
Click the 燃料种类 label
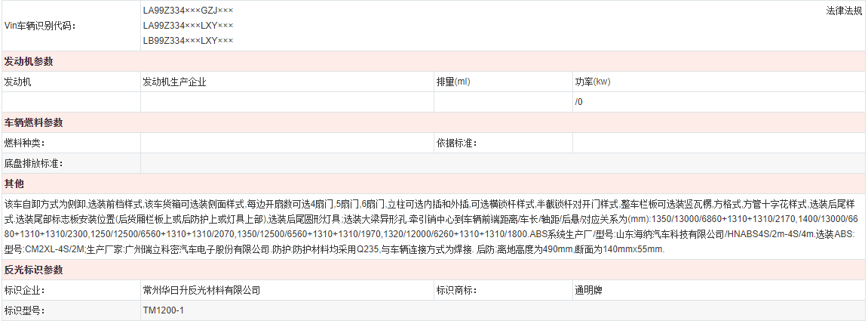[x=25, y=143]
